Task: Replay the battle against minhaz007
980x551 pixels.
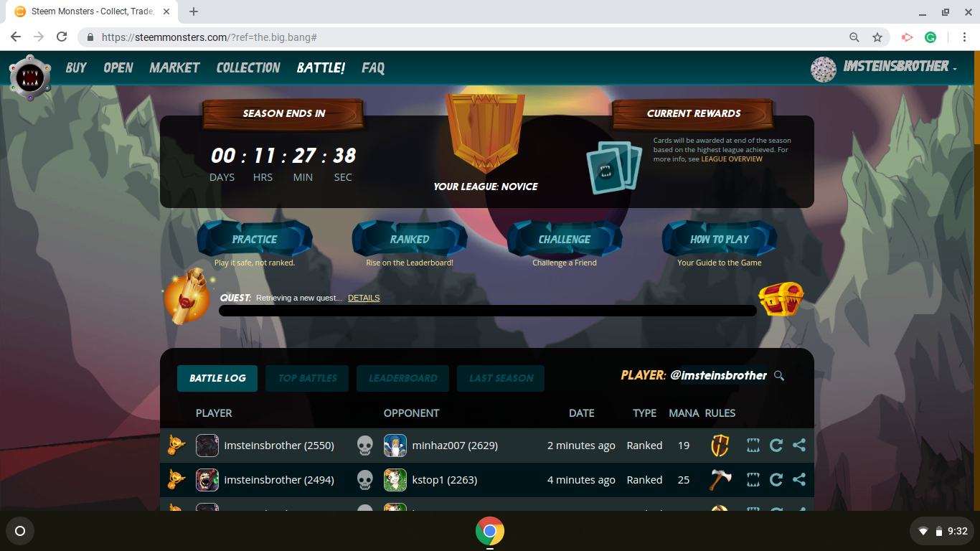Action: coord(776,446)
